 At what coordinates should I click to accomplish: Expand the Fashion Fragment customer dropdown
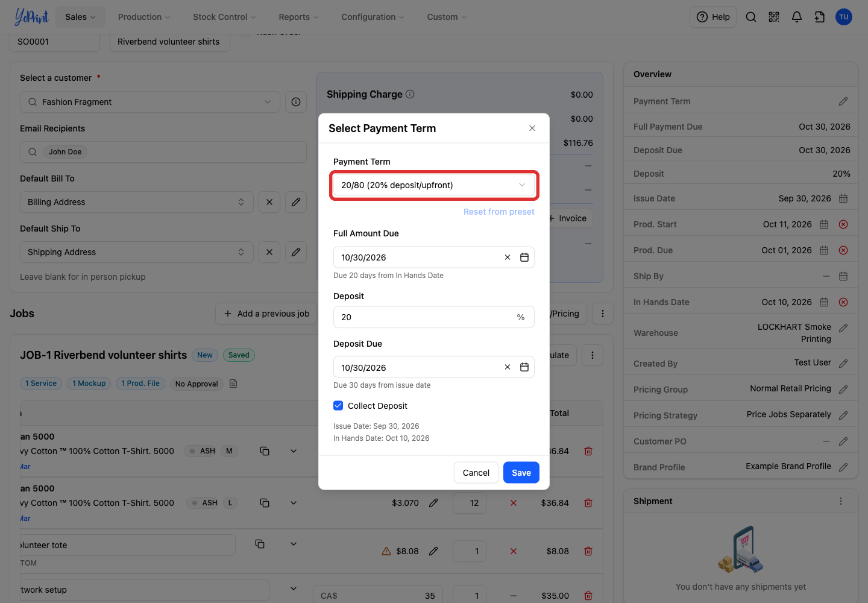(x=150, y=102)
